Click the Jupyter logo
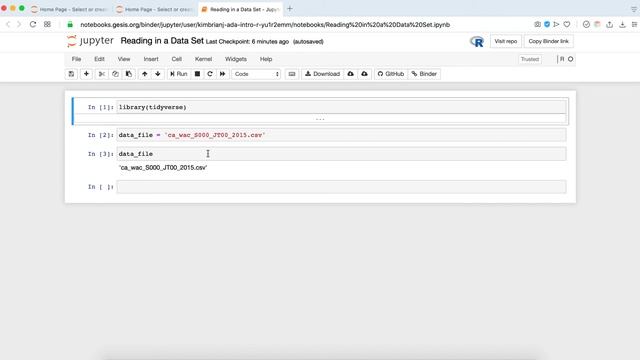The height and width of the screenshot is (360, 640). (90, 41)
